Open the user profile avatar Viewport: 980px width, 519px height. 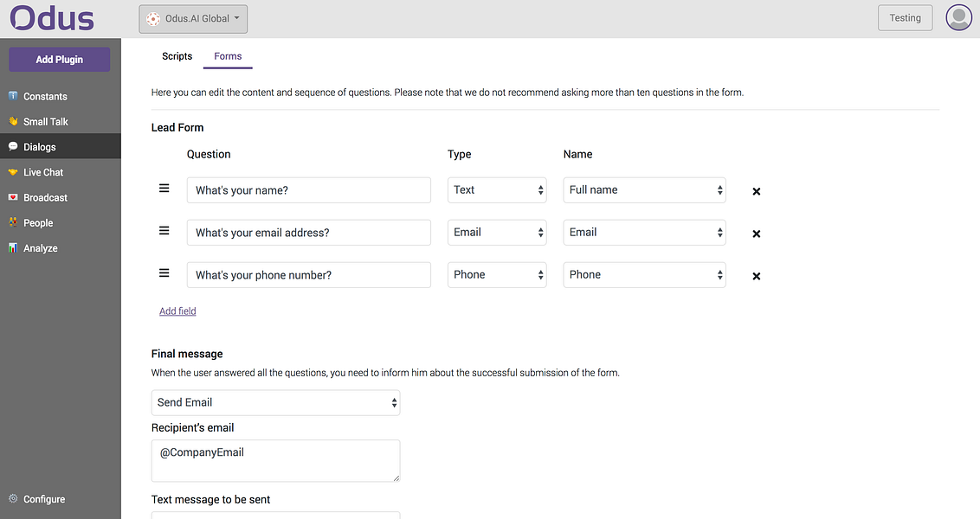point(958,17)
